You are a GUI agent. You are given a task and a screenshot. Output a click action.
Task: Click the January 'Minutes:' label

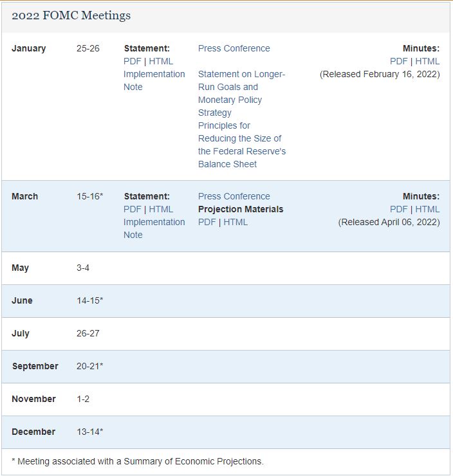pyautogui.click(x=421, y=49)
